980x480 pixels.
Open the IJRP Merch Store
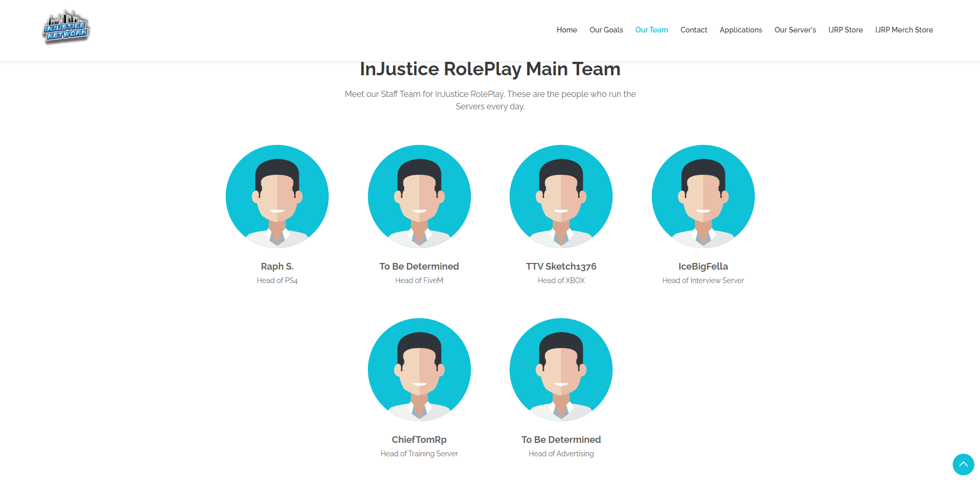click(x=904, y=30)
